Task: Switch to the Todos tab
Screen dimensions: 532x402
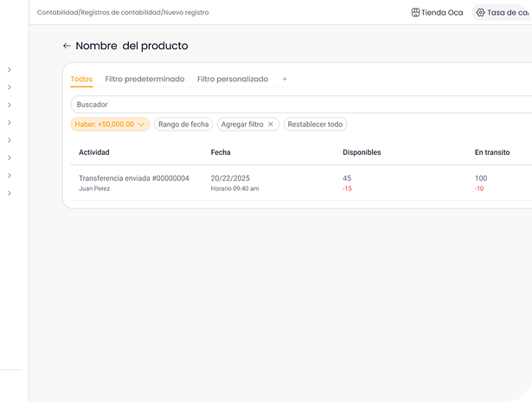Action: tap(81, 80)
